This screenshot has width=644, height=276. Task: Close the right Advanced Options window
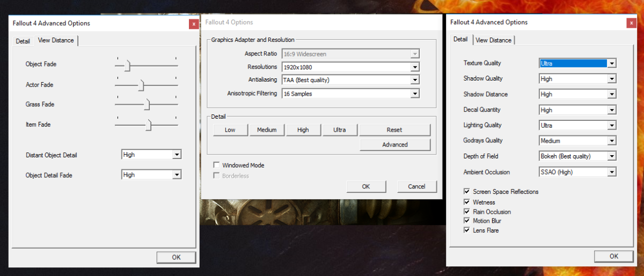[631, 23]
